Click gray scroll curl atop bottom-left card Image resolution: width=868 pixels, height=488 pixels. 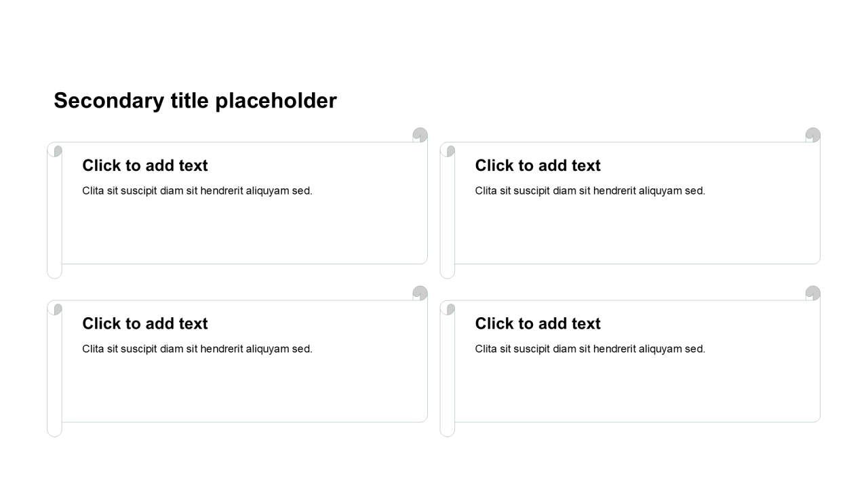coord(420,293)
